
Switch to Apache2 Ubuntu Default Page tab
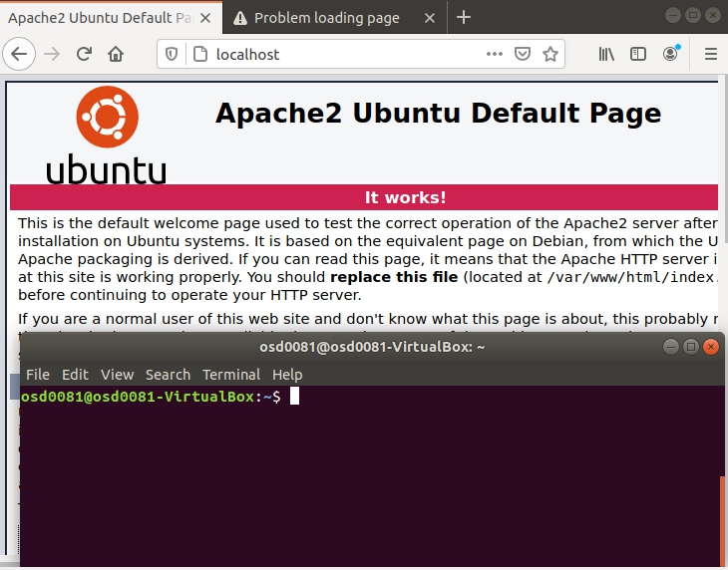112,18
